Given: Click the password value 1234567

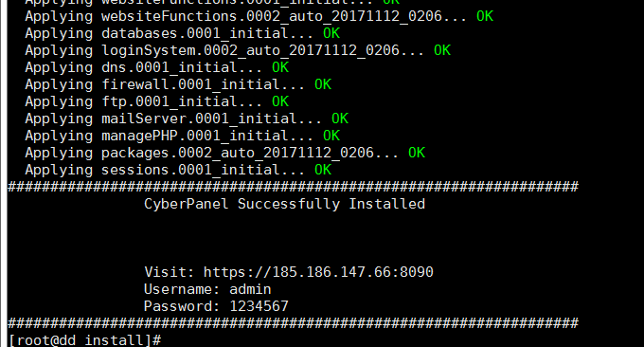Looking at the screenshot, I should click(259, 306).
